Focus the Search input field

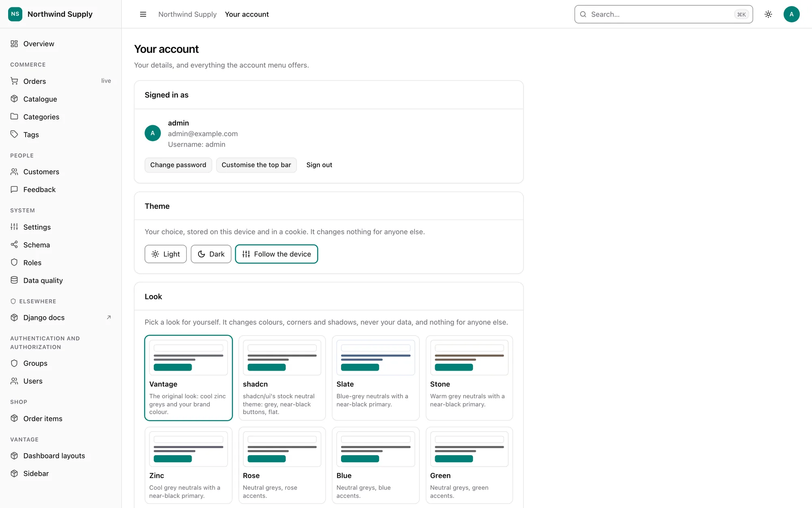pyautogui.click(x=663, y=14)
